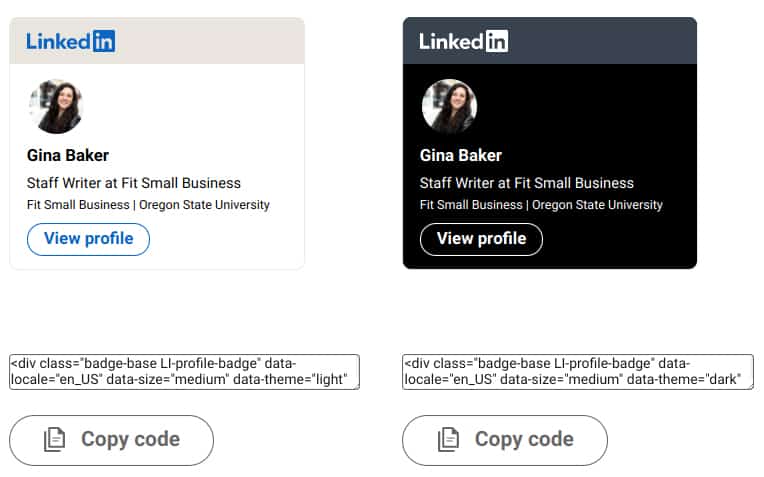Click Oregon State University on light badge

point(204,205)
